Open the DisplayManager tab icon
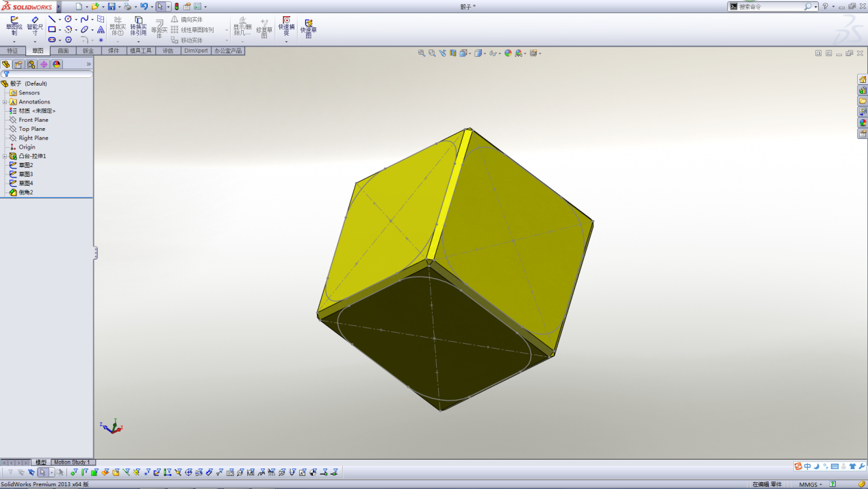The height and width of the screenshot is (489, 868). pos(57,64)
